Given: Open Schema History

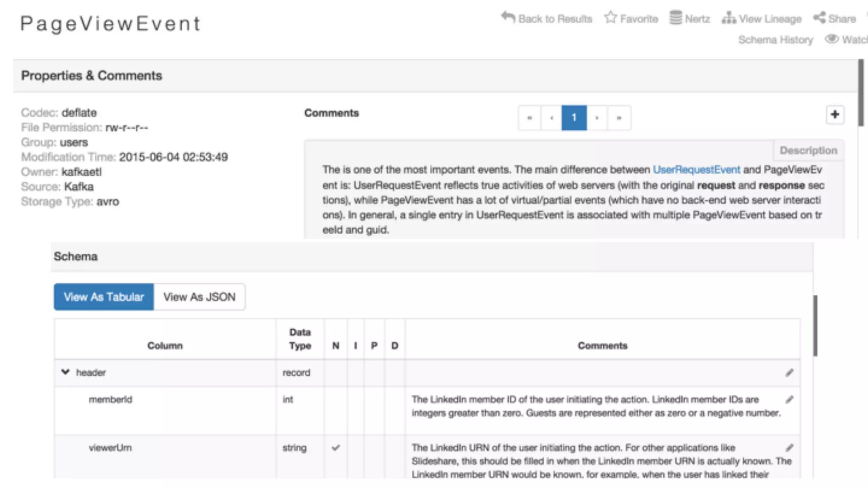Looking at the screenshot, I should click(775, 40).
